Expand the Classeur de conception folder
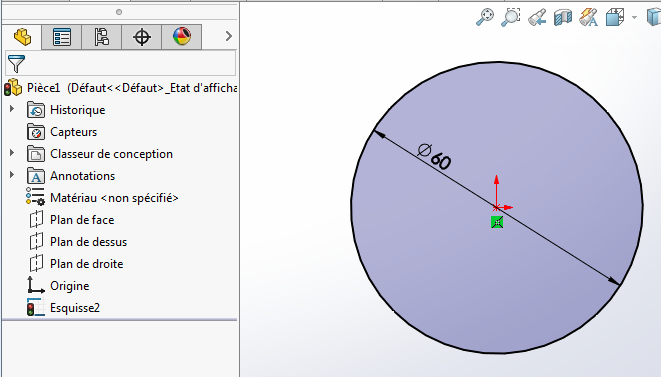Viewport: 661px width, 377px height. pos(12,153)
